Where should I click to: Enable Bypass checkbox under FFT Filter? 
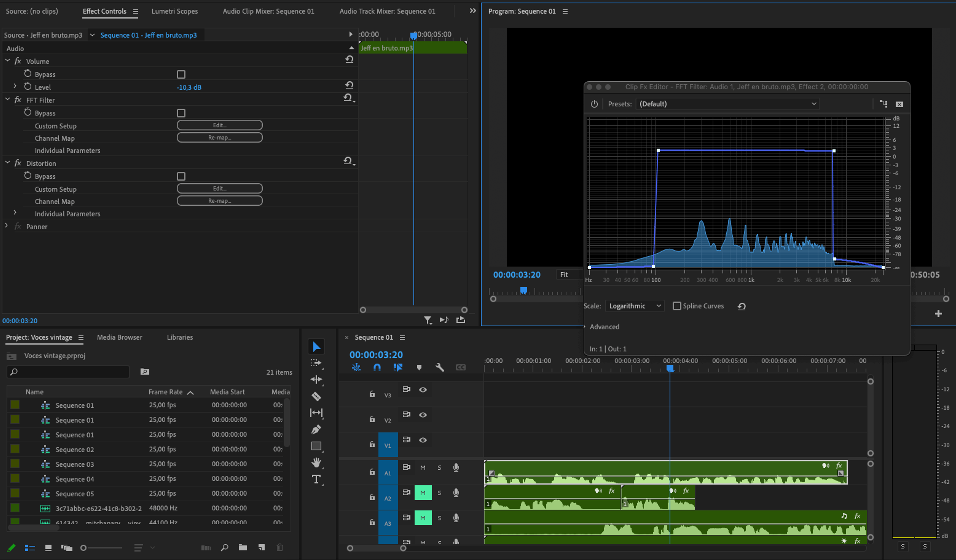(x=181, y=113)
